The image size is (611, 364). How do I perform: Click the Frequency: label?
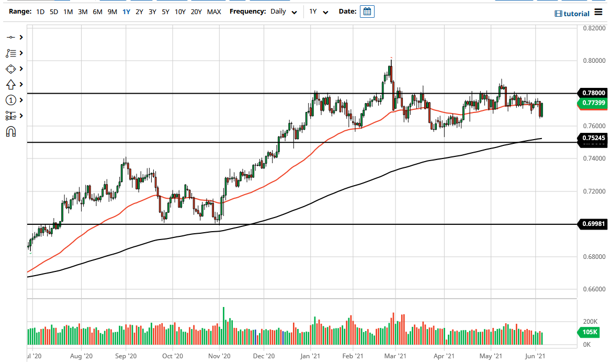248,12
